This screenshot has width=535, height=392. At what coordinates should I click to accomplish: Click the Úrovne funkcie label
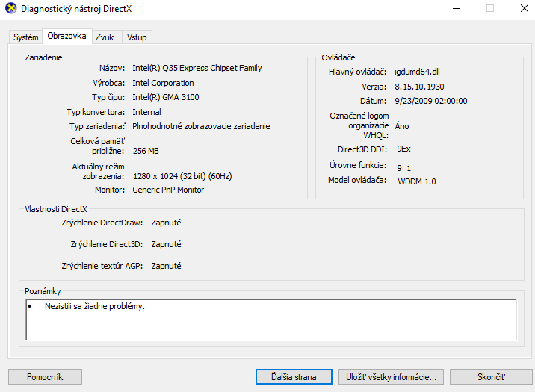point(358,165)
